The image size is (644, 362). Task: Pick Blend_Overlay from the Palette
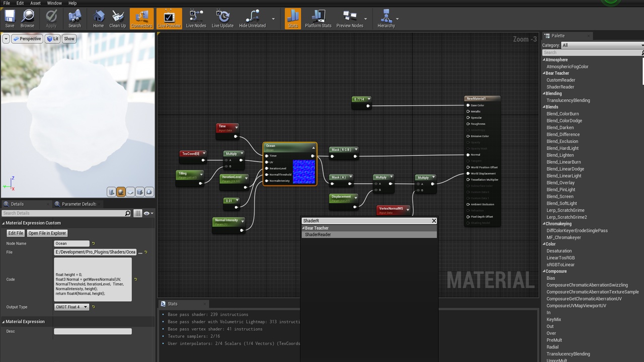pyautogui.click(x=561, y=183)
